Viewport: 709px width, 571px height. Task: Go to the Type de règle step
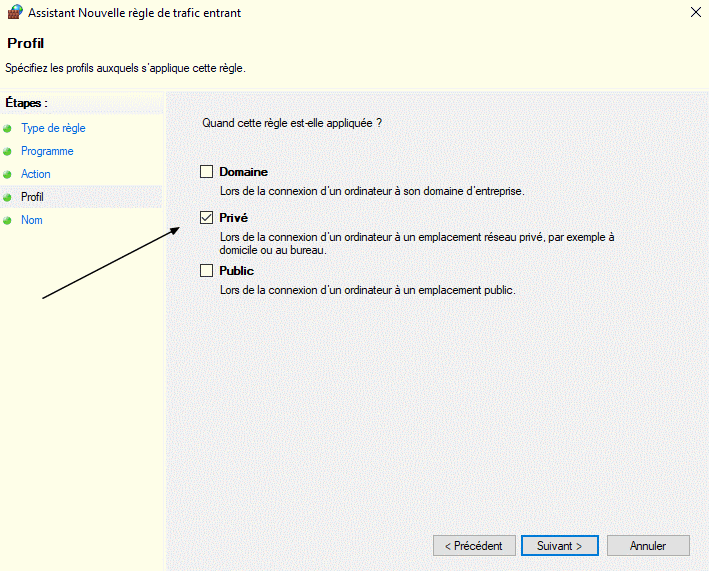pos(53,128)
